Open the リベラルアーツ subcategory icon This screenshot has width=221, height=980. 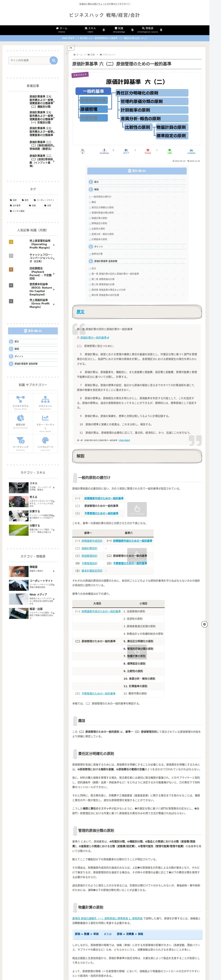(x=45, y=443)
